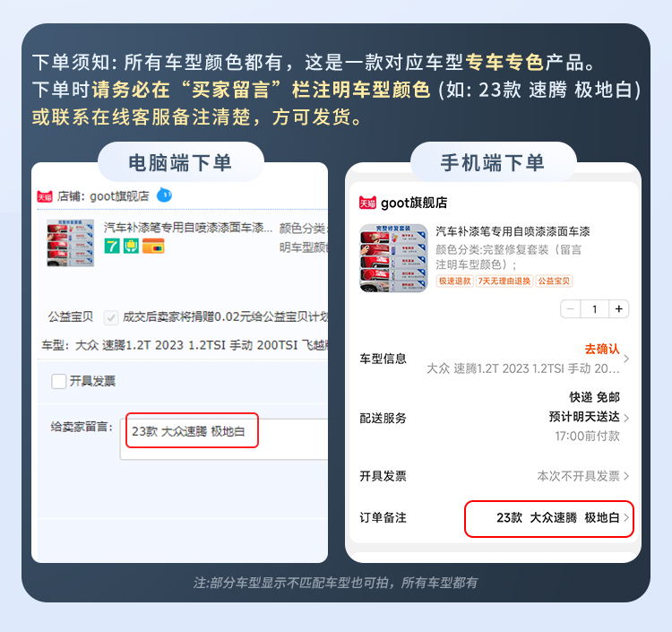Select the 手机端下单 tab
The image size is (672, 632).
[x=493, y=163]
